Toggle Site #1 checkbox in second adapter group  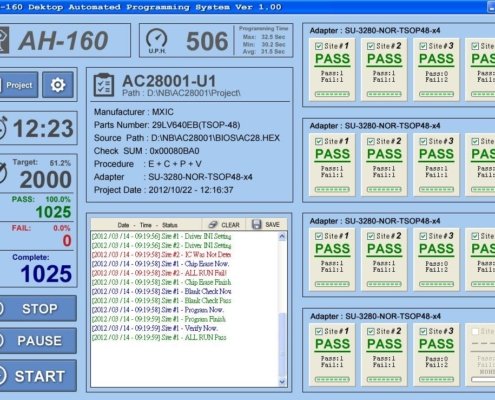click(x=319, y=141)
